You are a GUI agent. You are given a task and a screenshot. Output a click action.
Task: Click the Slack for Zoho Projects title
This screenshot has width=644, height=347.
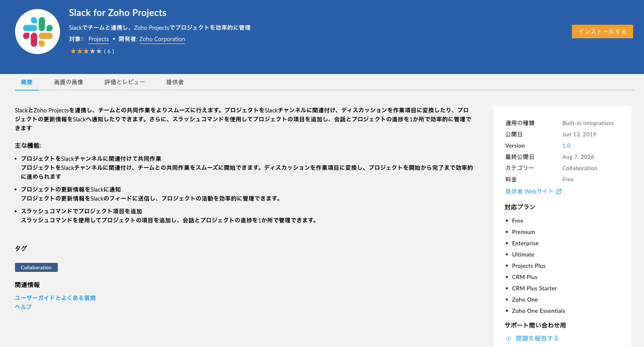tap(117, 13)
